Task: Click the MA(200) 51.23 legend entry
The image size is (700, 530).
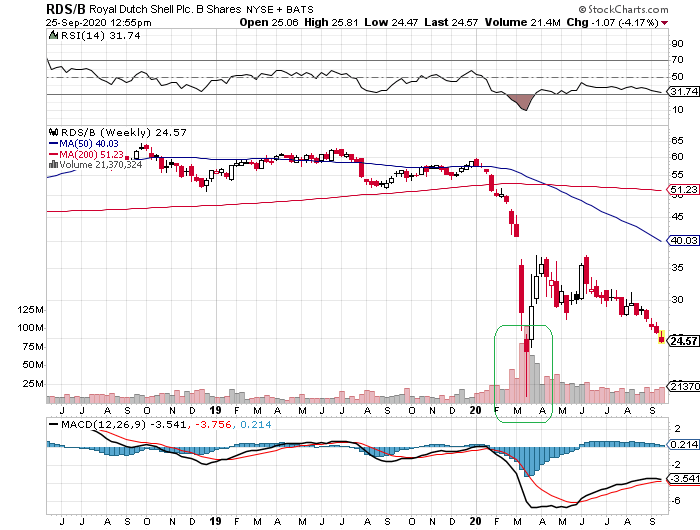Action: tap(86, 154)
